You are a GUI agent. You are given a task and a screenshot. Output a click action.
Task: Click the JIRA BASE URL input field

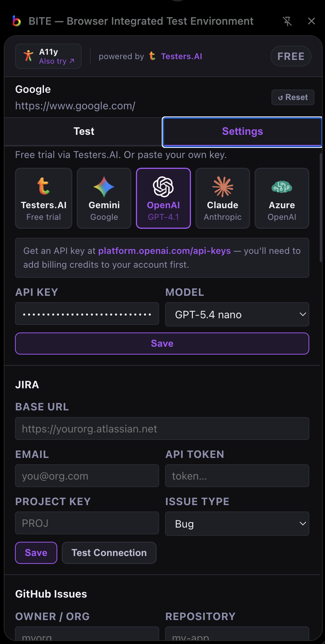pos(162,428)
